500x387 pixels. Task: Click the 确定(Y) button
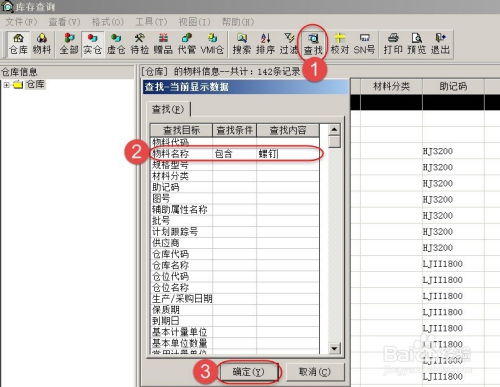[248, 372]
